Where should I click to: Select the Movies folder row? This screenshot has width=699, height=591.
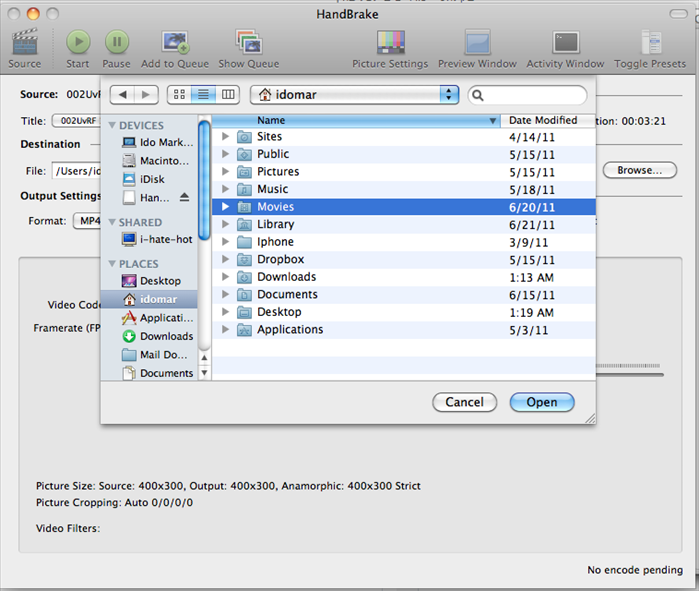[x=403, y=207]
